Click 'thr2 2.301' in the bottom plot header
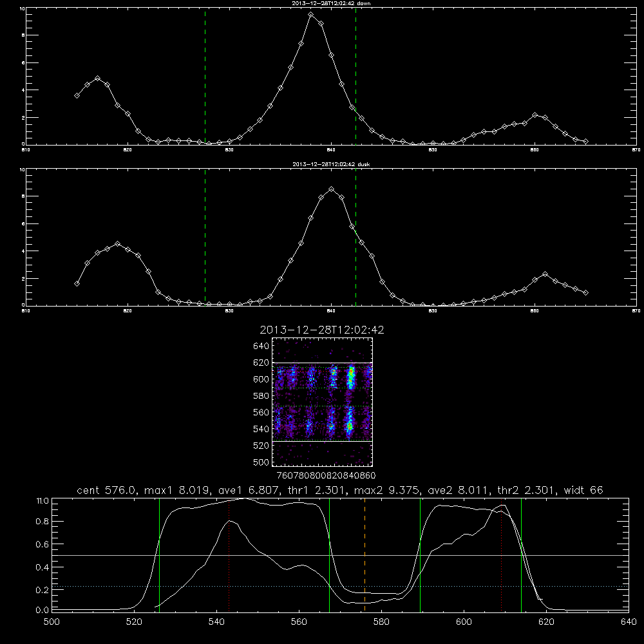 tap(526, 490)
